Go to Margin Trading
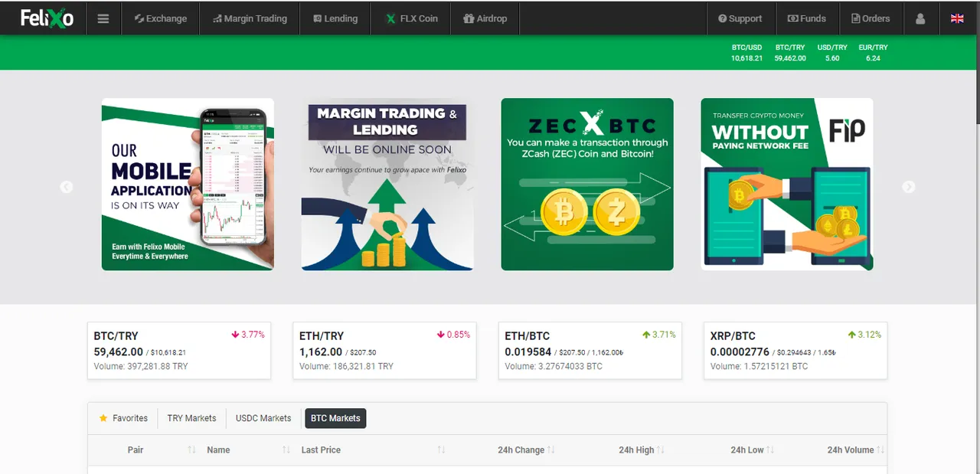The width and height of the screenshot is (980, 474). (x=250, y=18)
